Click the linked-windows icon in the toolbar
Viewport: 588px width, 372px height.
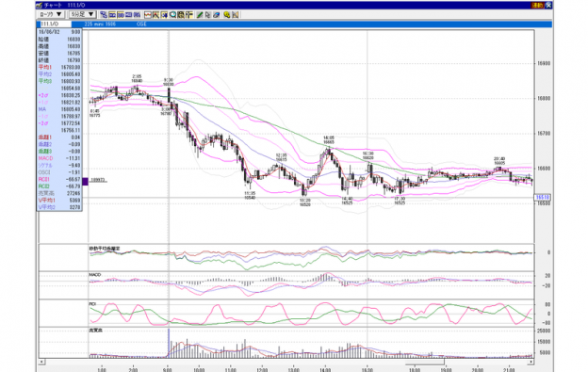click(x=104, y=15)
